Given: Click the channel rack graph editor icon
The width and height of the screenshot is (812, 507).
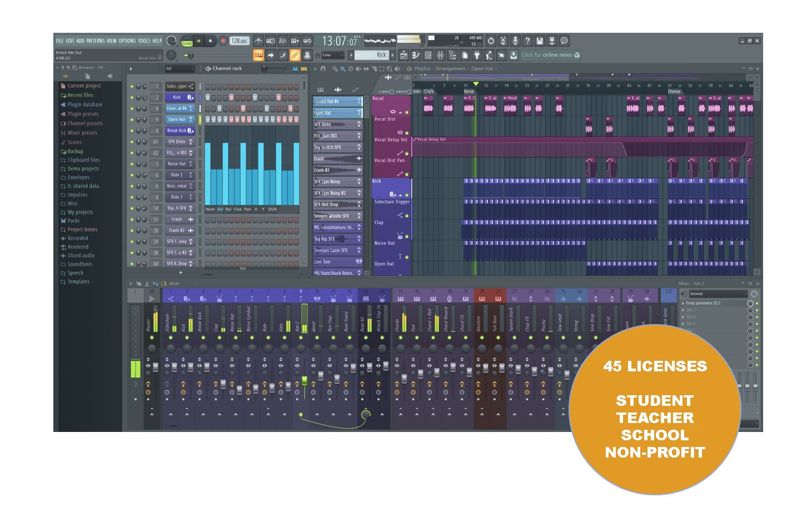Looking at the screenshot, I should [x=296, y=69].
